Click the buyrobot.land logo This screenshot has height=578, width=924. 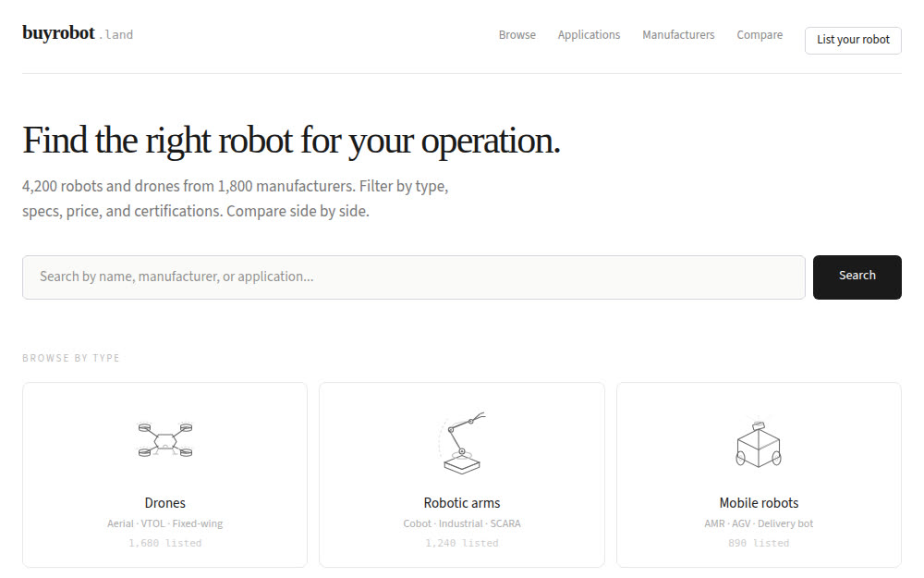click(78, 33)
